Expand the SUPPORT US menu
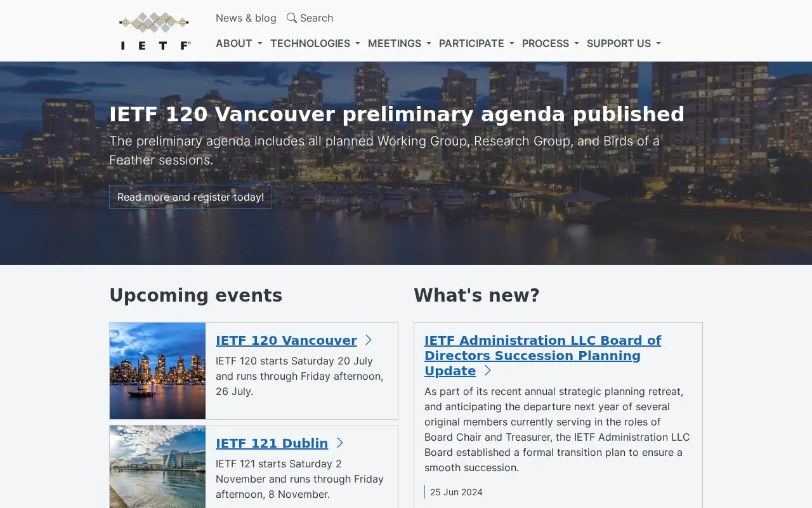 pyautogui.click(x=624, y=43)
